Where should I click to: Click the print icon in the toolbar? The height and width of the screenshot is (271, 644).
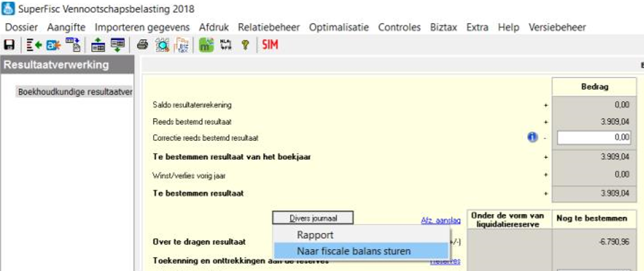pyautogui.click(x=142, y=45)
